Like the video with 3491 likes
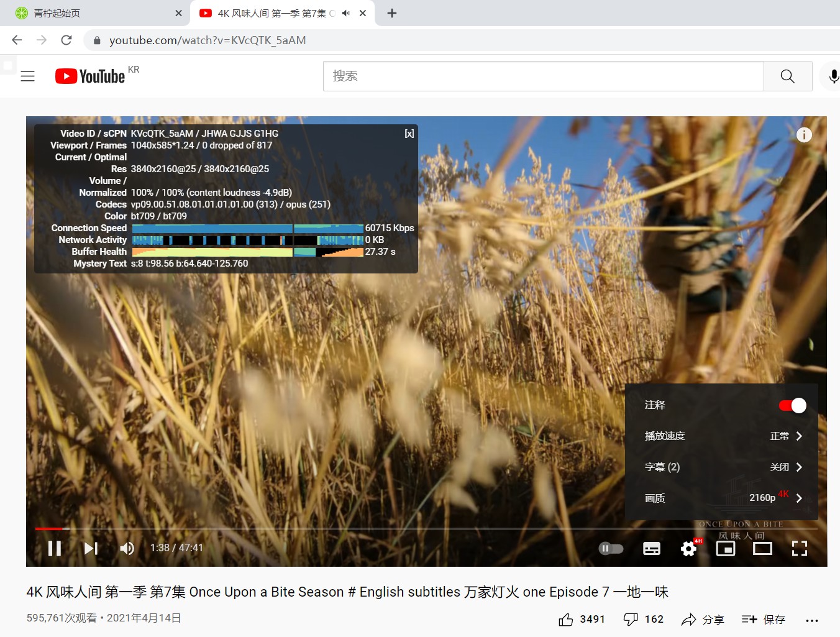Image resolution: width=840 pixels, height=637 pixels. tap(580, 619)
